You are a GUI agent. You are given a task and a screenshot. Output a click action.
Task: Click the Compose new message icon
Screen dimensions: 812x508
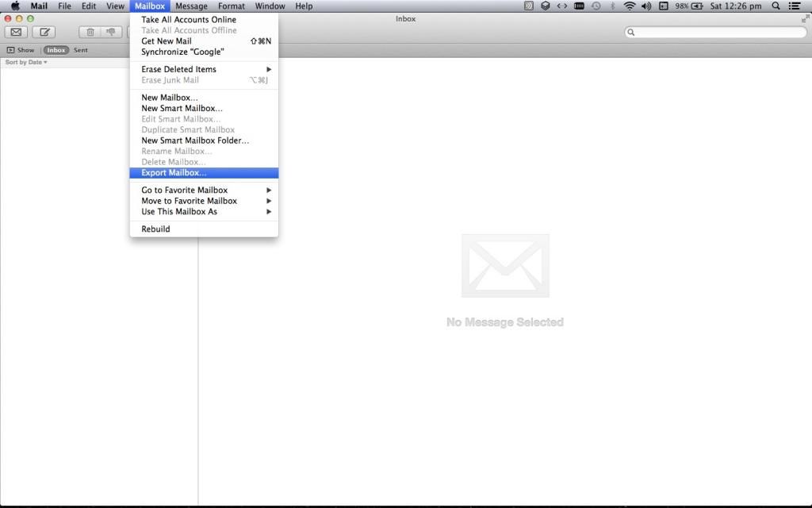point(44,32)
